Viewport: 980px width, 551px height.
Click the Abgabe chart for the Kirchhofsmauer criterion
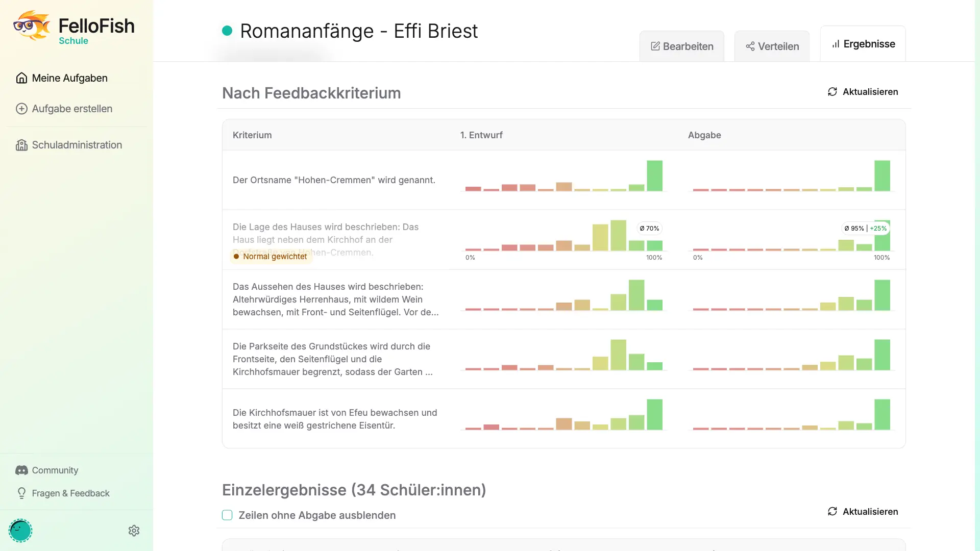coord(791,415)
